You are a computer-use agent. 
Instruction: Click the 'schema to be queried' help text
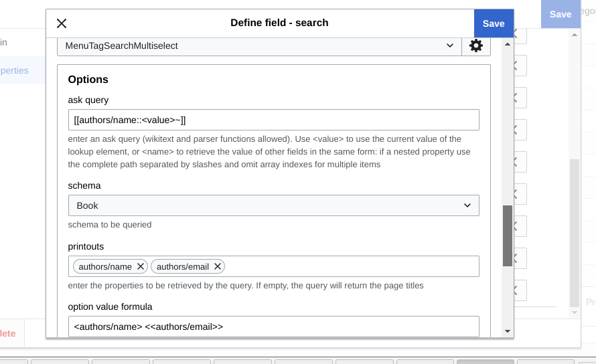pyautogui.click(x=110, y=225)
